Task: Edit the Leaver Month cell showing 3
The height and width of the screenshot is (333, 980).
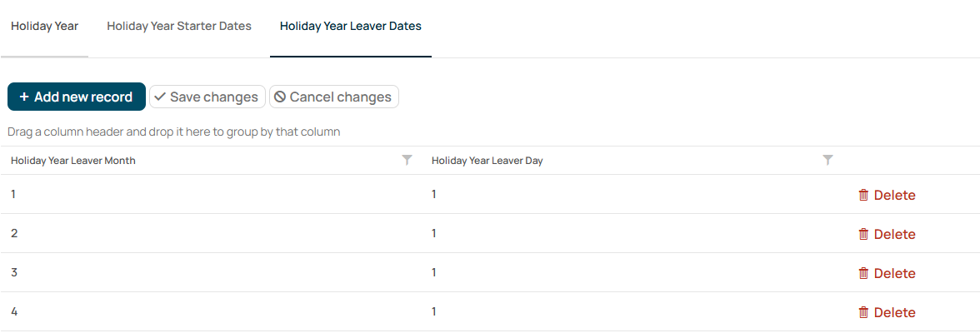Action: (211, 272)
